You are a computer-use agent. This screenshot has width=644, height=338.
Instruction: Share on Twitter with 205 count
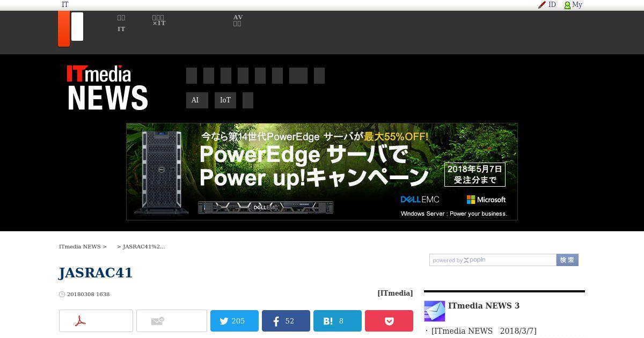(x=235, y=321)
